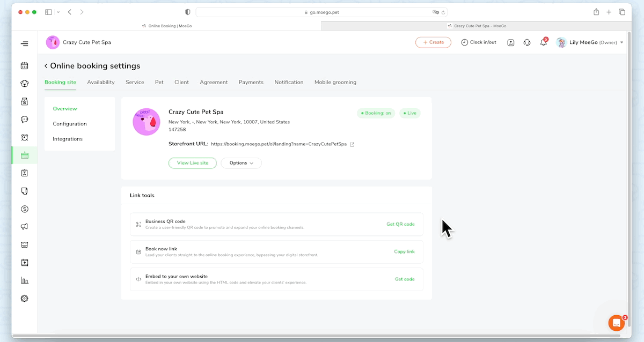644x342 pixels.
Task: Switch to the Crazy Cute Pet Spa - MoeGo browser tab
Action: (x=477, y=26)
